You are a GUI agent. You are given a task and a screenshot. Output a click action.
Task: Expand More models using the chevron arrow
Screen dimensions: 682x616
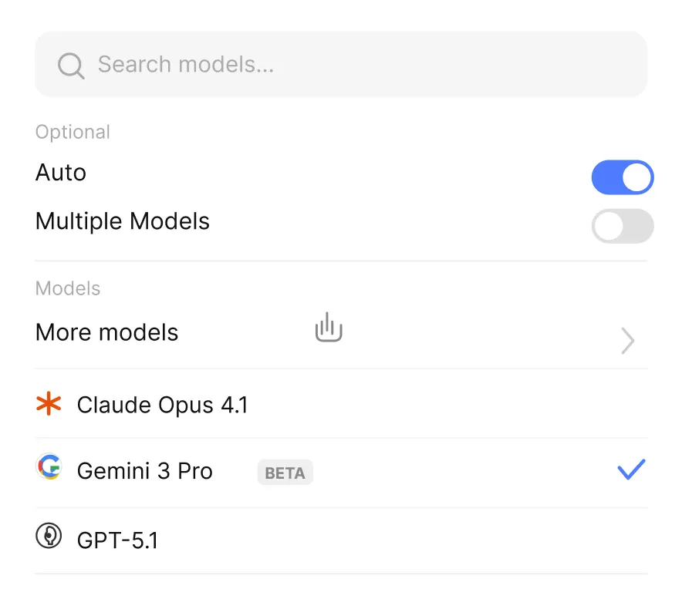628,341
